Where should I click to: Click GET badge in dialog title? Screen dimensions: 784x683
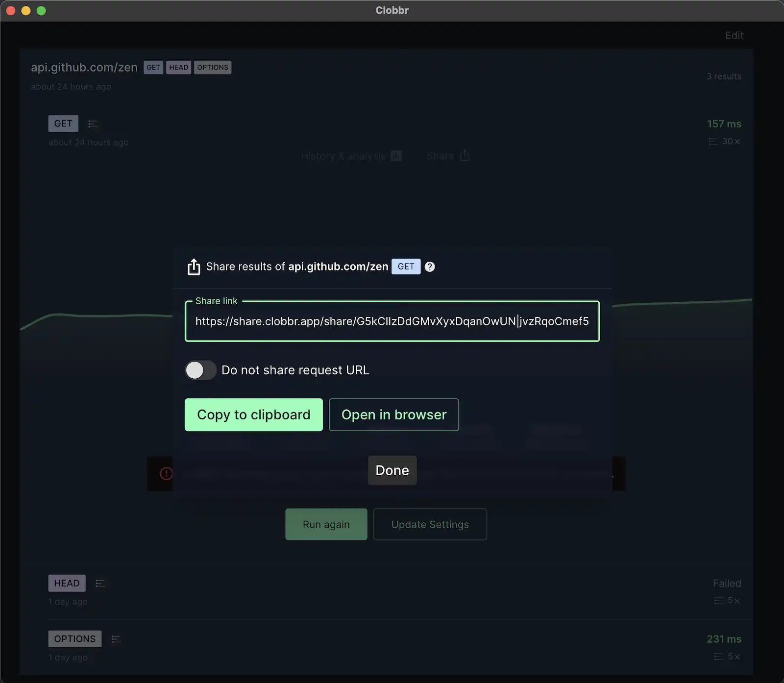point(406,267)
